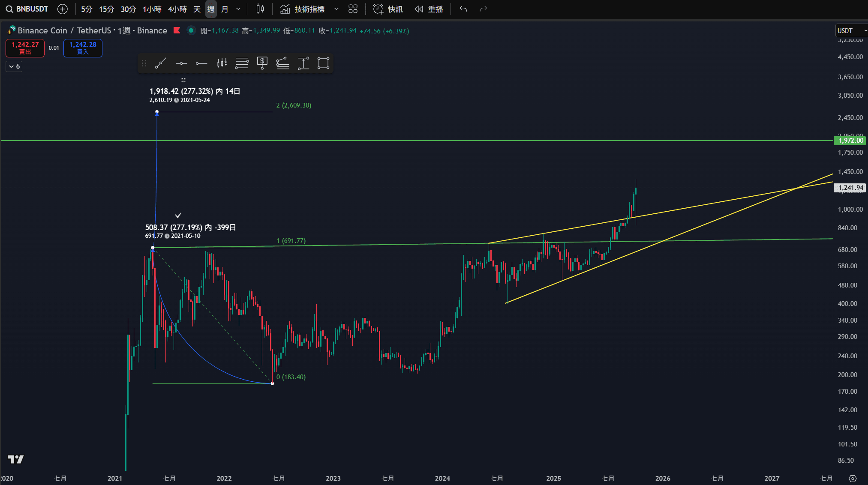Click the blue 買入 buy button
Screen dimensions: 868x485
pos(83,48)
